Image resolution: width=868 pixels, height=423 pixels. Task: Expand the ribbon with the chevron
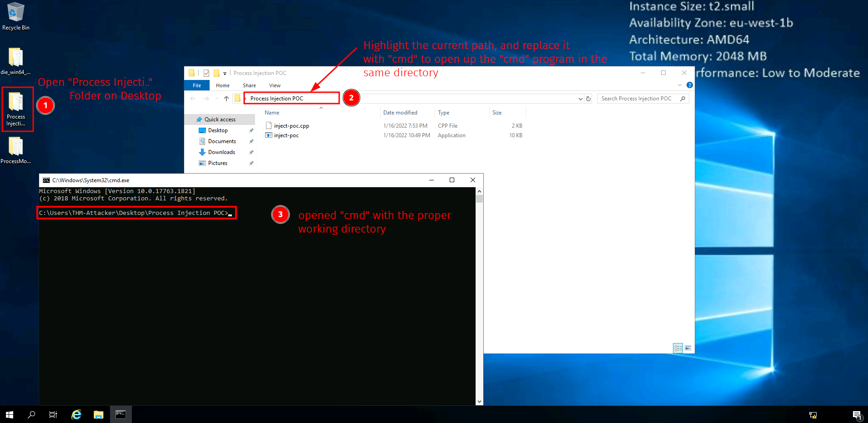tap(680, 85)
